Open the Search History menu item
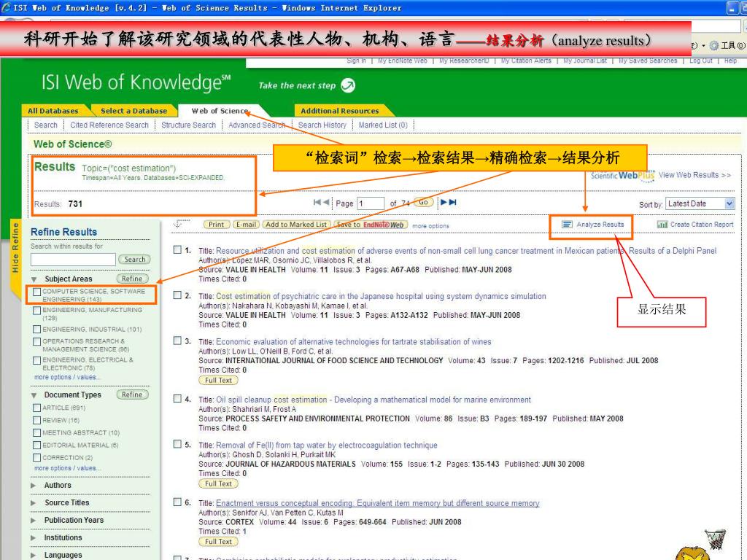The image size is (747, 560). (x=322, y=125)
